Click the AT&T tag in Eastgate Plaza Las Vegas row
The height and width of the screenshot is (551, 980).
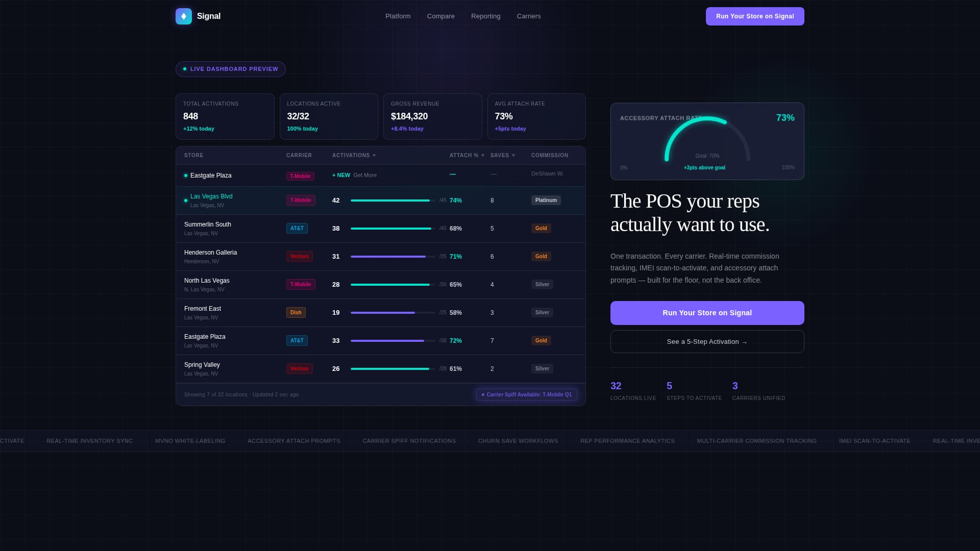297,340
